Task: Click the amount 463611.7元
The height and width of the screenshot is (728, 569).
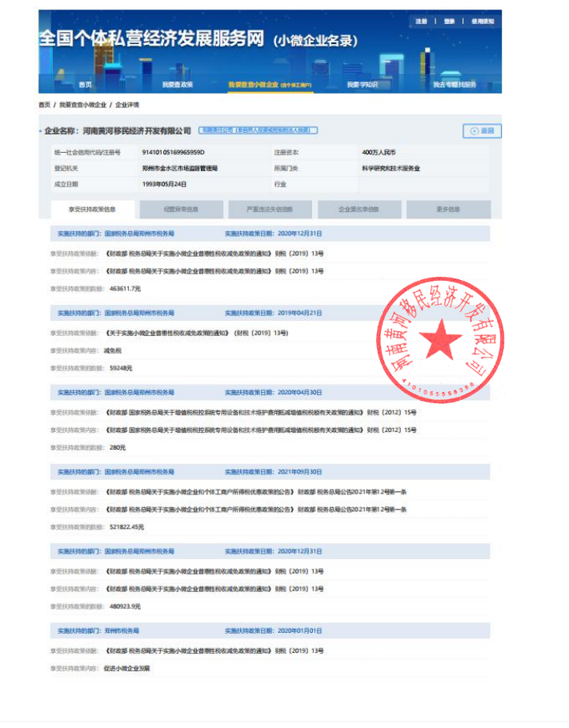Action: [125, 289]
